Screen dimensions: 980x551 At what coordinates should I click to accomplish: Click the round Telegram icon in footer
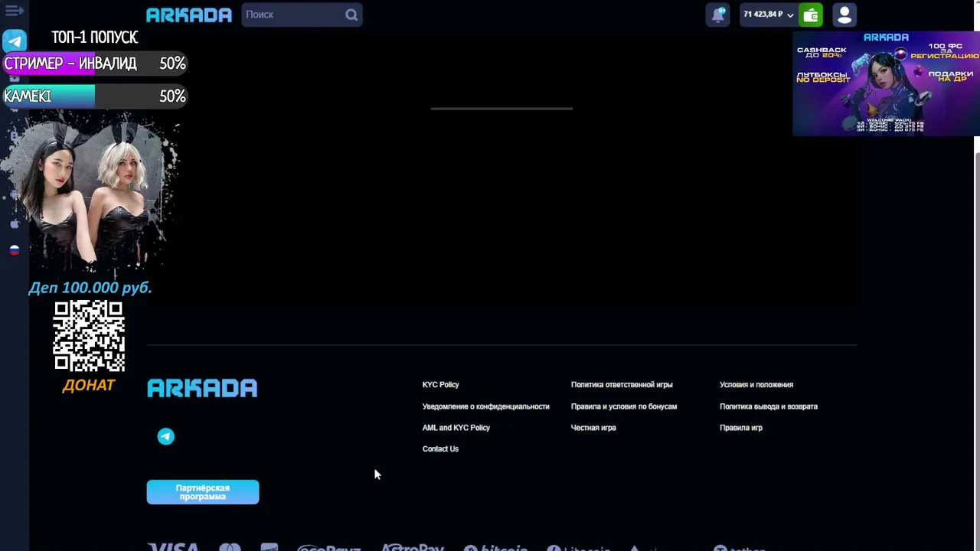pyautogui.click(x=166, y=436)
